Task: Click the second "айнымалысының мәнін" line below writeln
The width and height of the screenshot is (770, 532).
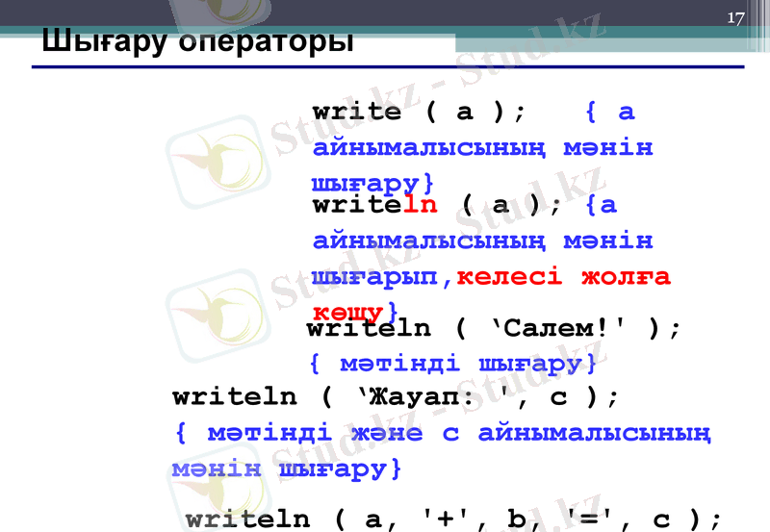Action: [x=482, y=241]
